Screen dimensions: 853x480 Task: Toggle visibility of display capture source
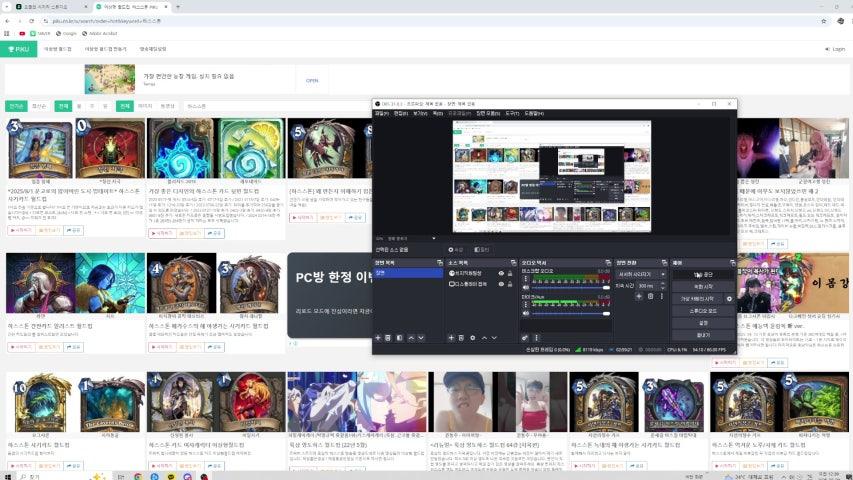501,284
